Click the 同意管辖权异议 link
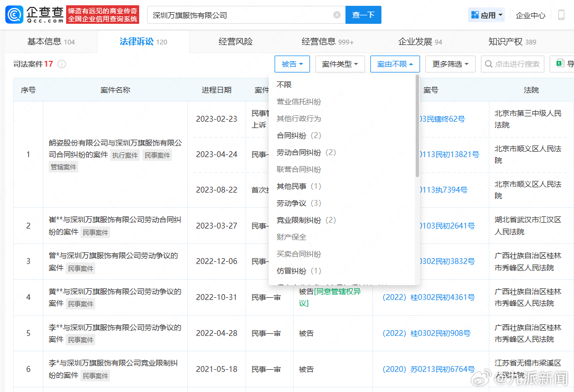Image resolution: width=574 pixels, height=392 pixels. (330, 297)
